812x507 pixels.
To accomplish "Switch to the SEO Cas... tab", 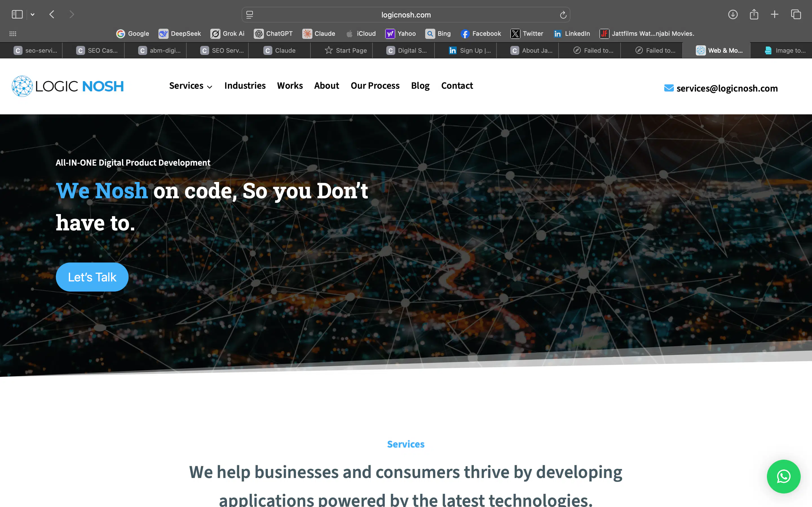I will coord(97,50).
